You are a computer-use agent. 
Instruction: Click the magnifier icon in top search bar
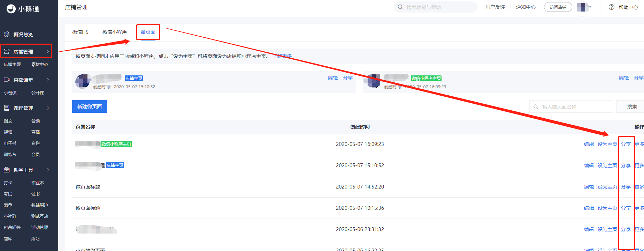pos(400,7)
